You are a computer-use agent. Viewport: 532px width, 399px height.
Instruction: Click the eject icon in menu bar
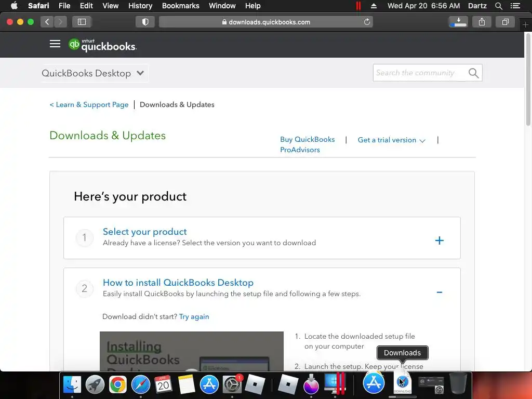(x=374, y=6)
